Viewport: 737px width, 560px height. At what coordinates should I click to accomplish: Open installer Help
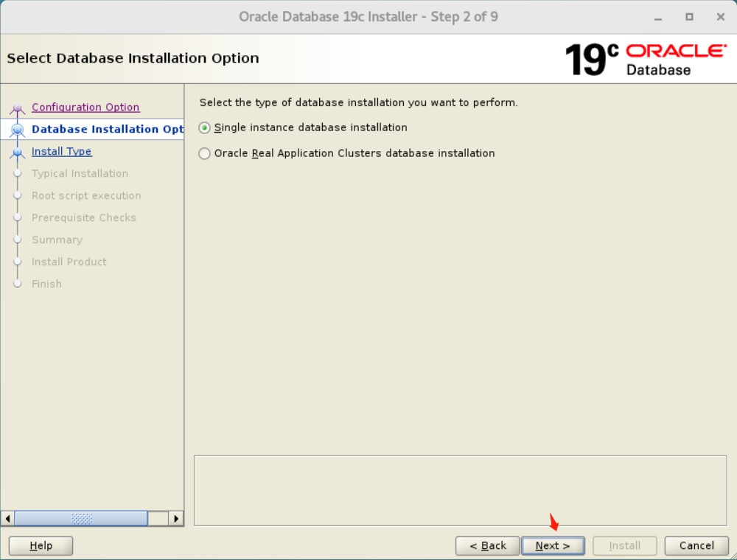(x=41, y=546)
